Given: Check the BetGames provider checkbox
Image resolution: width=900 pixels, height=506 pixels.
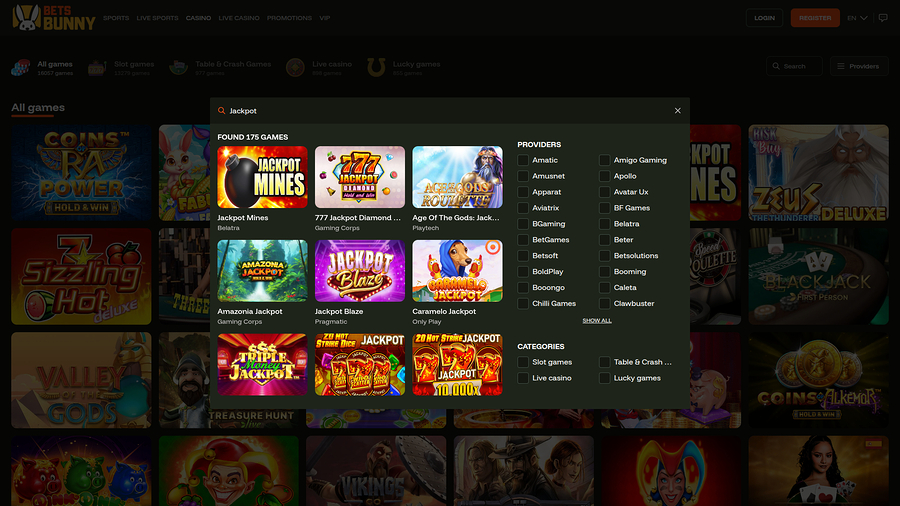Looking at the screenshot, I should click(x=523, y=240).
